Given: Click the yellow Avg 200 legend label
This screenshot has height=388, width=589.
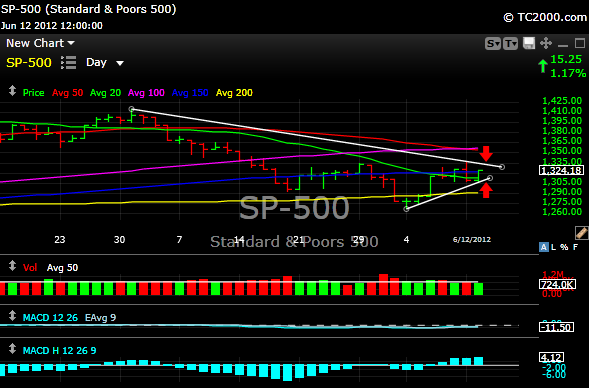Looking at the screenshot, I should point(234,93).
